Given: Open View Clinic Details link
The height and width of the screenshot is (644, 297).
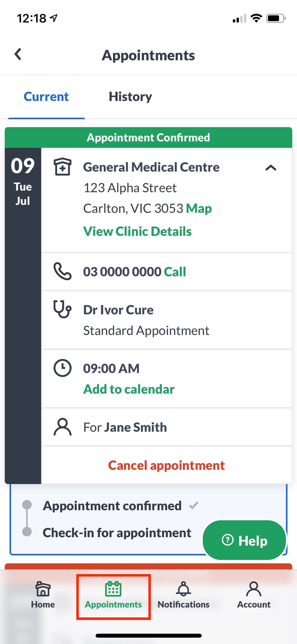Looking at the screenshot, I should point(137,231).
